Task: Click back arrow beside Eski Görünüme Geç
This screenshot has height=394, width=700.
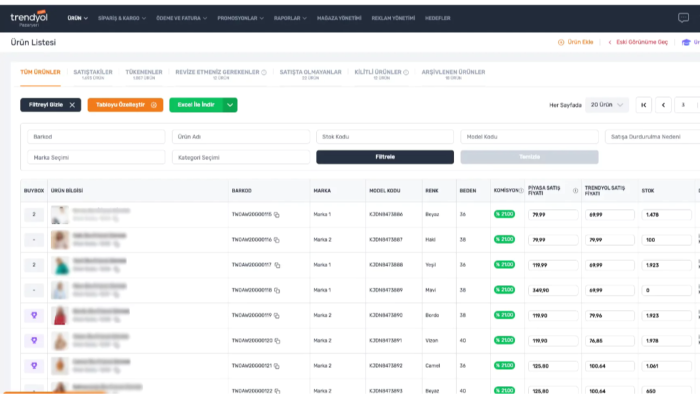Action: pos(610,42)
